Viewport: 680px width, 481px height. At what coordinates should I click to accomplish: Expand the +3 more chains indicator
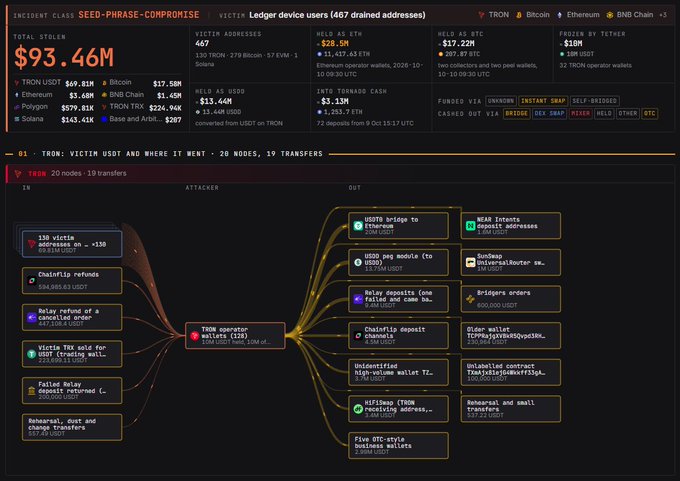(x=663, y=15)
